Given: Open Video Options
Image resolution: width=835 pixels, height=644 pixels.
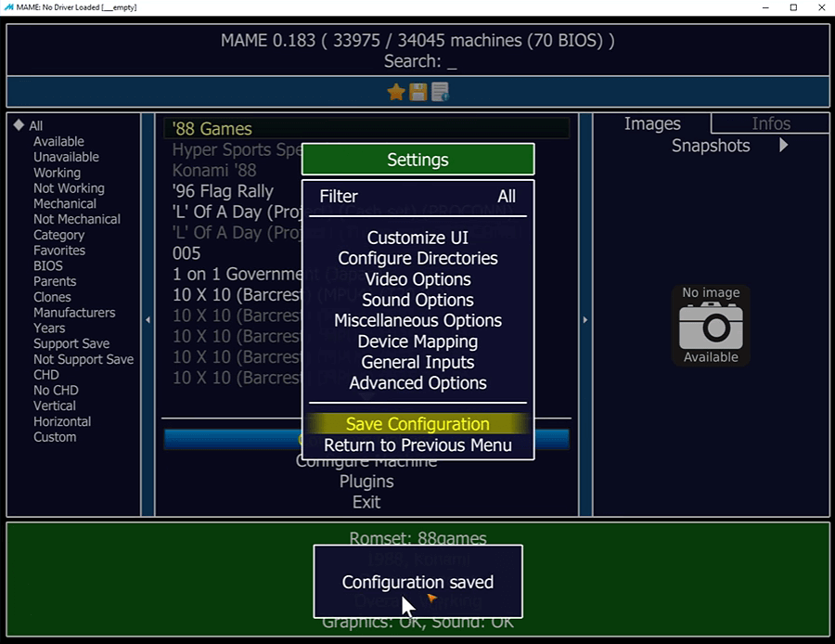Looking at the screenshot, I should [417, 279].
